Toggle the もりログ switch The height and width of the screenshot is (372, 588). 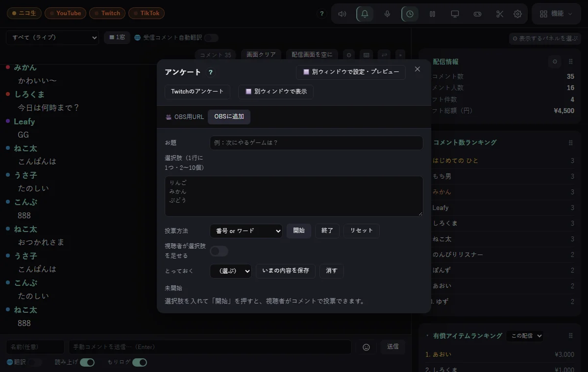coord(140,362)
